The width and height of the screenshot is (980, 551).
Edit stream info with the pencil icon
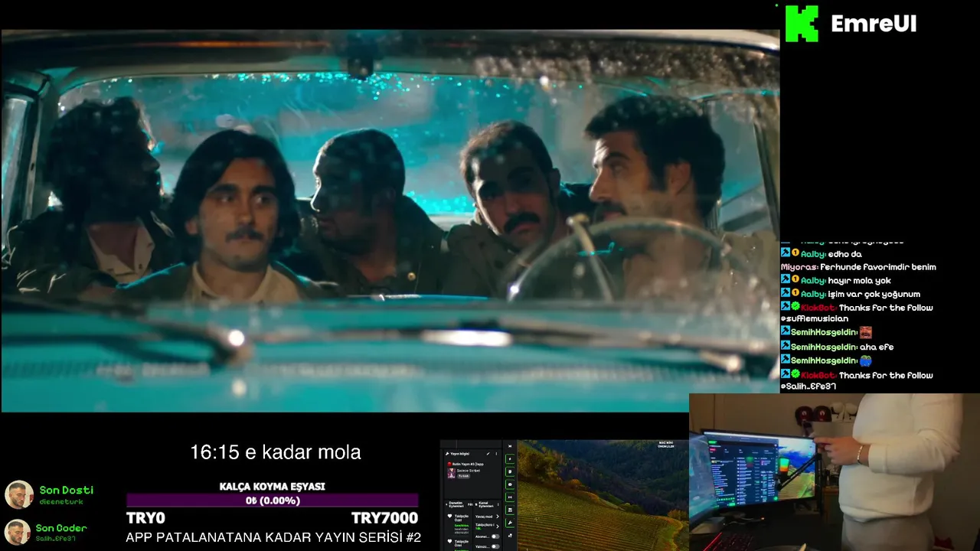click(488, 454)
